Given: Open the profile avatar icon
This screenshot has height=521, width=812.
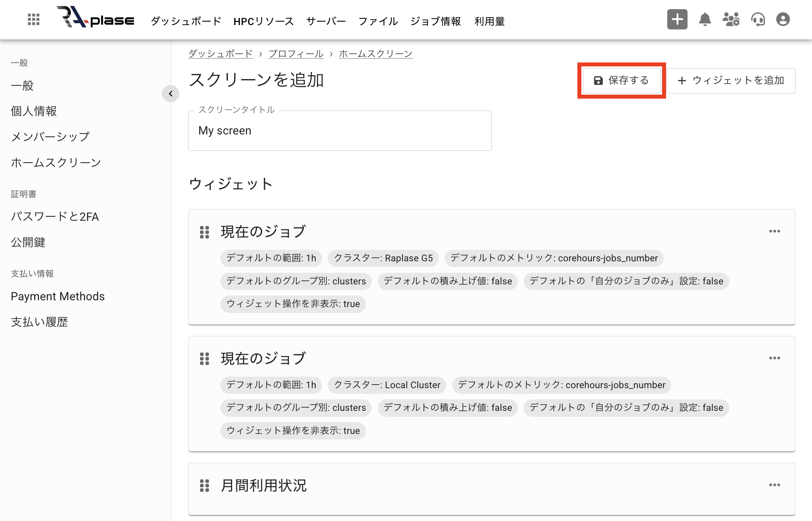Looking at the screenshot, I should tap(783, 19).
